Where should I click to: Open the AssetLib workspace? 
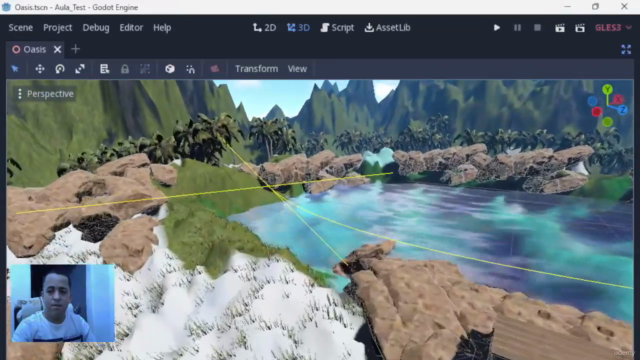pos(387,28)
